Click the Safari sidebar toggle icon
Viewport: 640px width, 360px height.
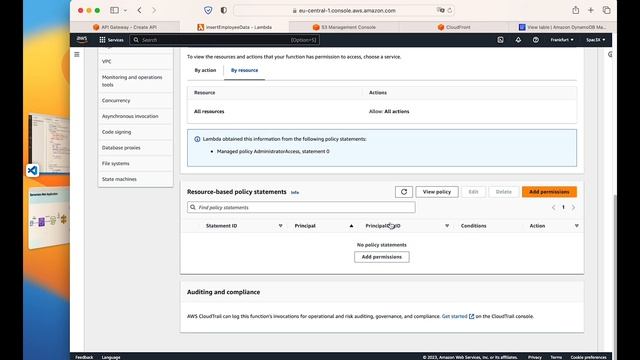tap(115, 10)
